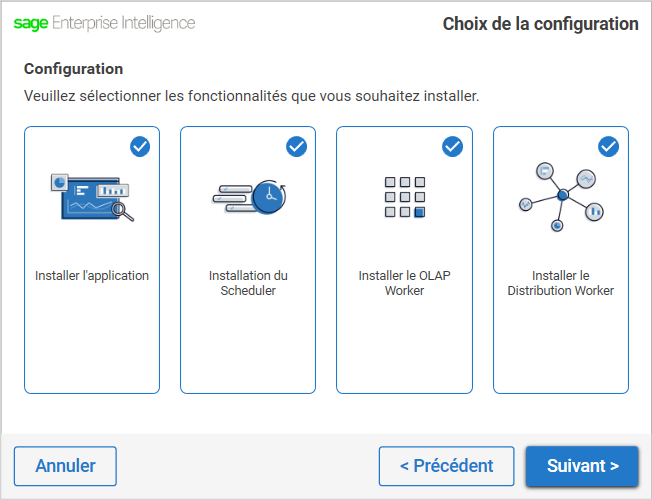Deselect the OLAP Worker card checkmark
652x500 pixels.
click(452, 146)
